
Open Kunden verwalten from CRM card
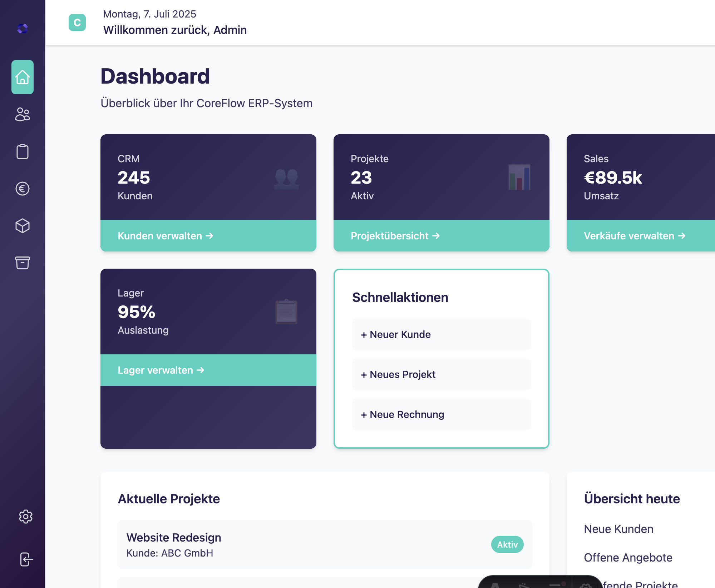coord(165,236)
